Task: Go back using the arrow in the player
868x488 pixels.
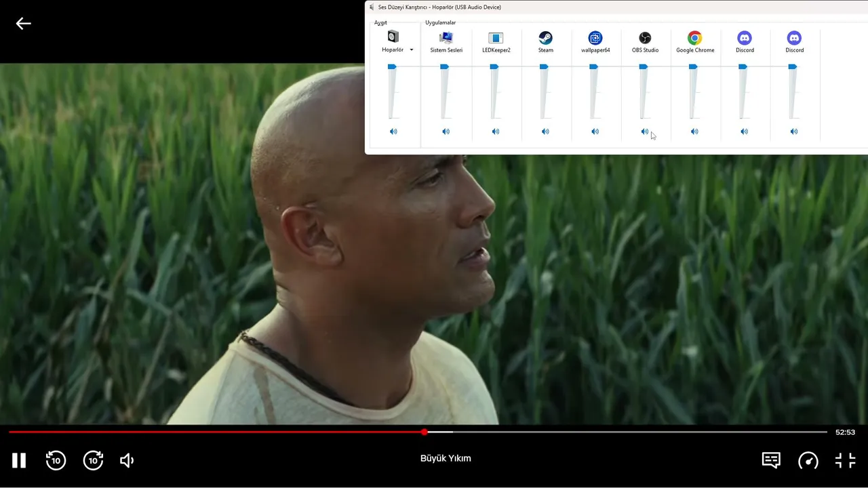Action: (x=24, y=24)
